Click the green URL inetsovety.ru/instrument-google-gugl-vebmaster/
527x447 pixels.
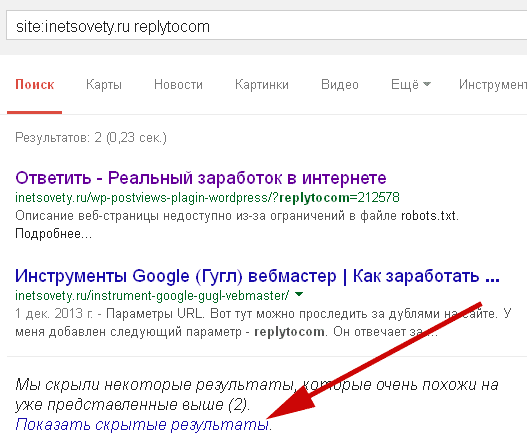click(152, 295)
